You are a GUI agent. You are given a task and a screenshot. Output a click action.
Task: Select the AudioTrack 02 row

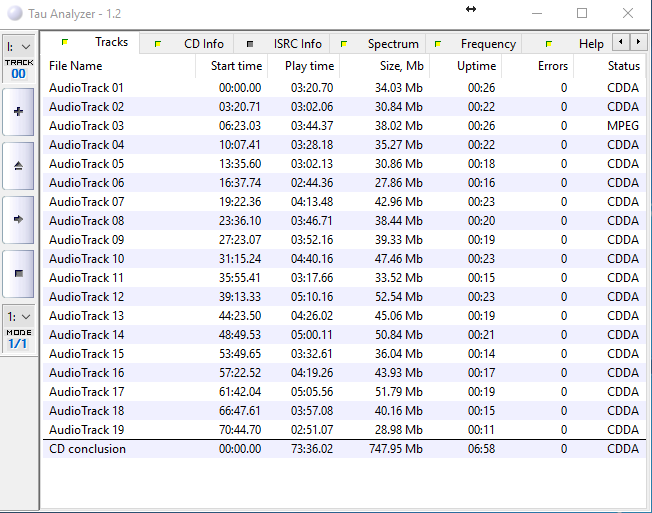click(x=344, y=107)
